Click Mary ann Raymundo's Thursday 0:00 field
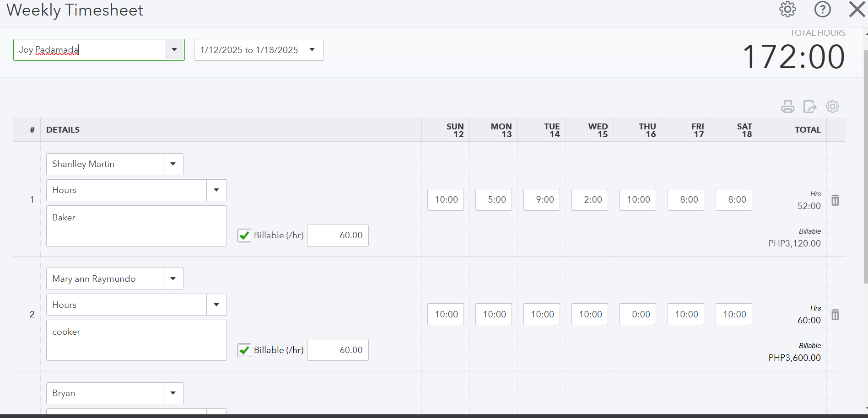Viewport: 868px width, 418px height. point(638,315)
